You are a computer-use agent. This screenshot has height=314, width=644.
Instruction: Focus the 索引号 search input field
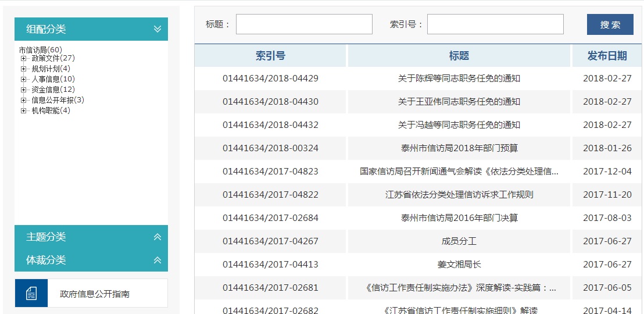pyautogui.click(x=495, y=24)
